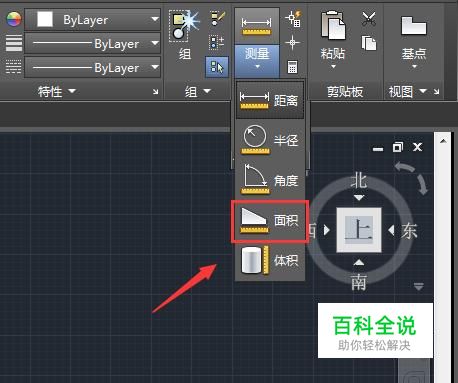The height and width of the screenshot is (383, 458).
Task: Open the linetype ByLayer dropdown
Action: tap(155, 67)
